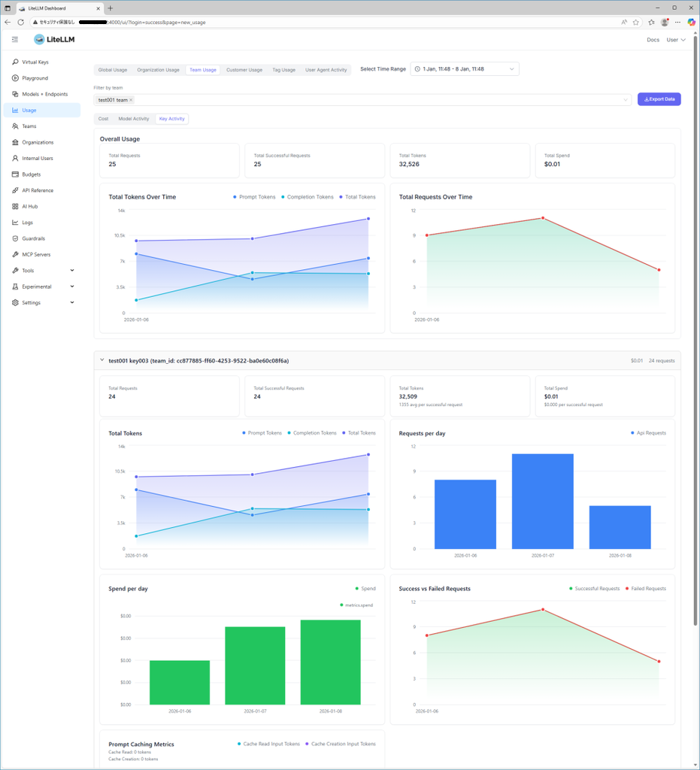Open Logs using its chart icon
This screenshot has height=770, width=700.
click(x=15, y=223)
